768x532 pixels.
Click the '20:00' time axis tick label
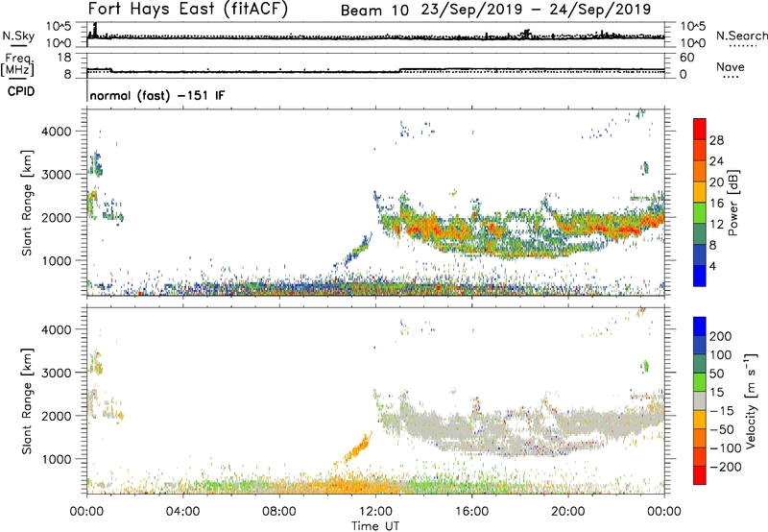[568, 512]
